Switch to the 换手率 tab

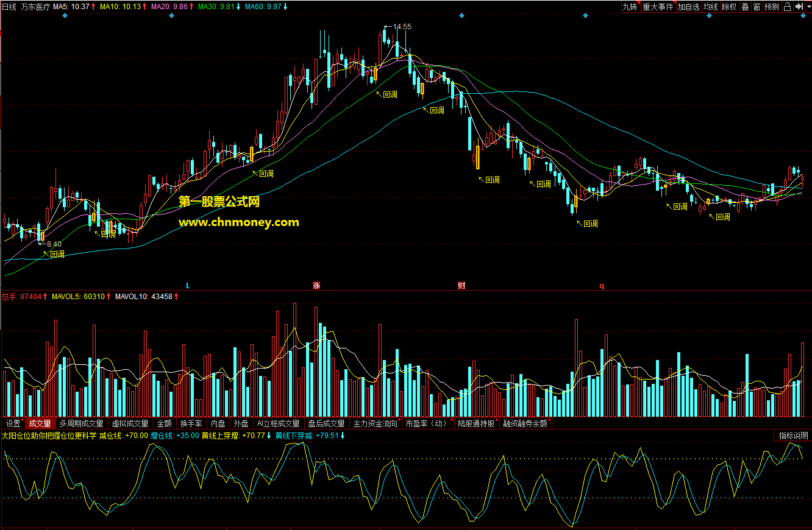tap(191, 423)
